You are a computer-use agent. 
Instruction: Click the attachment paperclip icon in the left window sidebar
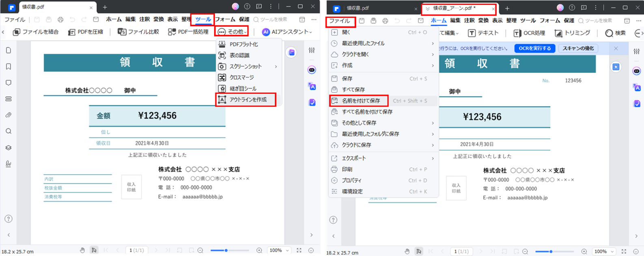pos(9,115)
